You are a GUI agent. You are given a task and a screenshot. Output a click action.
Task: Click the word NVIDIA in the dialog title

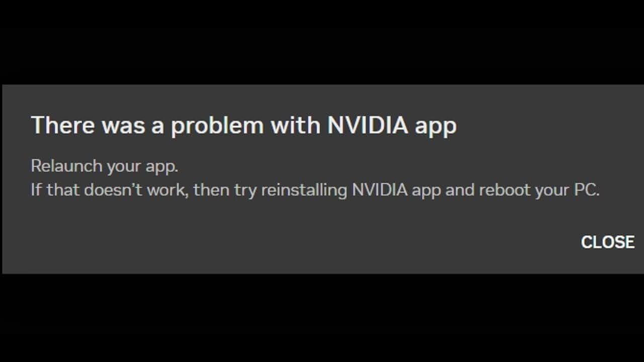point(368,125)
